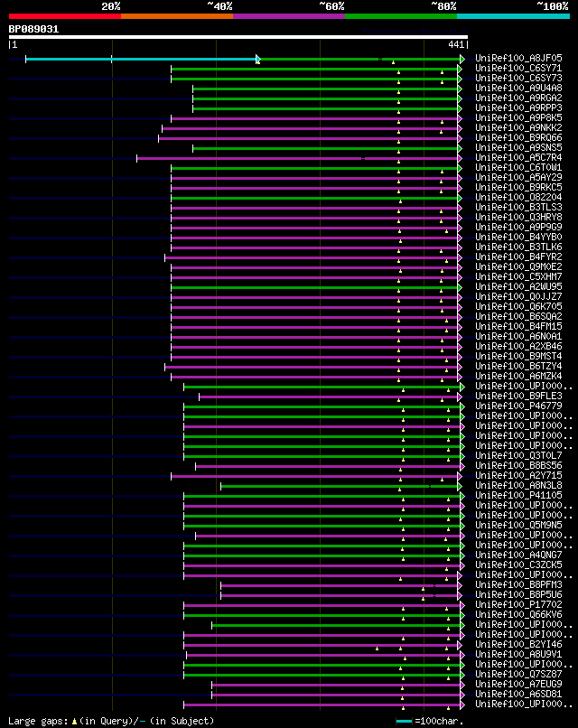Open the UniRef100_B9RKC5 entry

(518, 188)
